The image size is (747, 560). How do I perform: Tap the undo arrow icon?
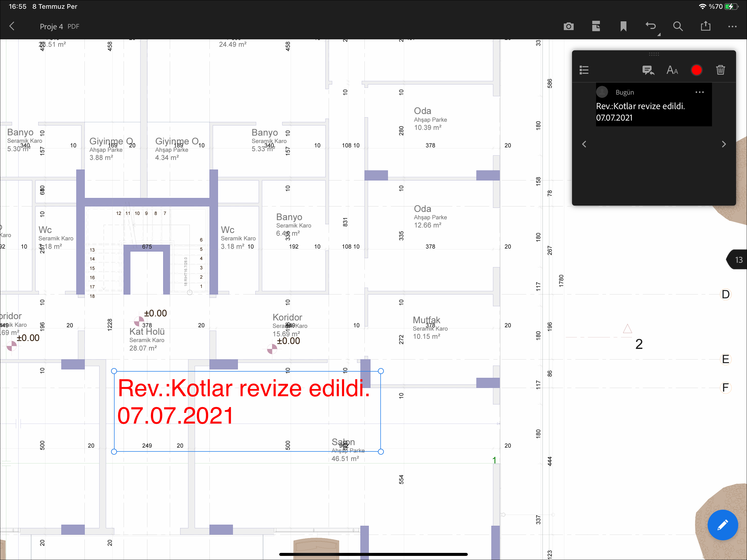651,26
